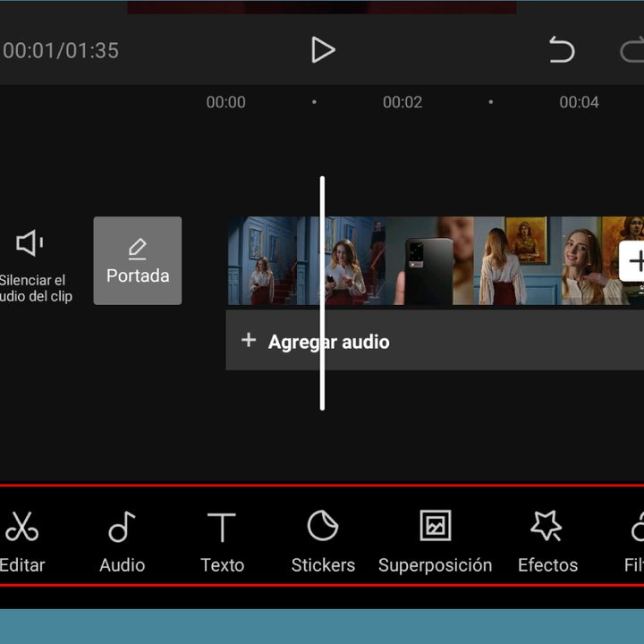This screenshot has height=644, width=644.
Task: Undo the last edit
Action: (562, 50)
